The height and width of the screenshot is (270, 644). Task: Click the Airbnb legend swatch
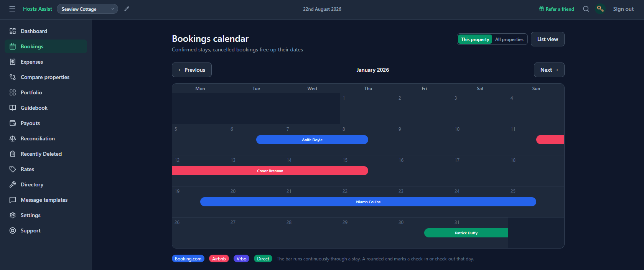pos(219,259)
